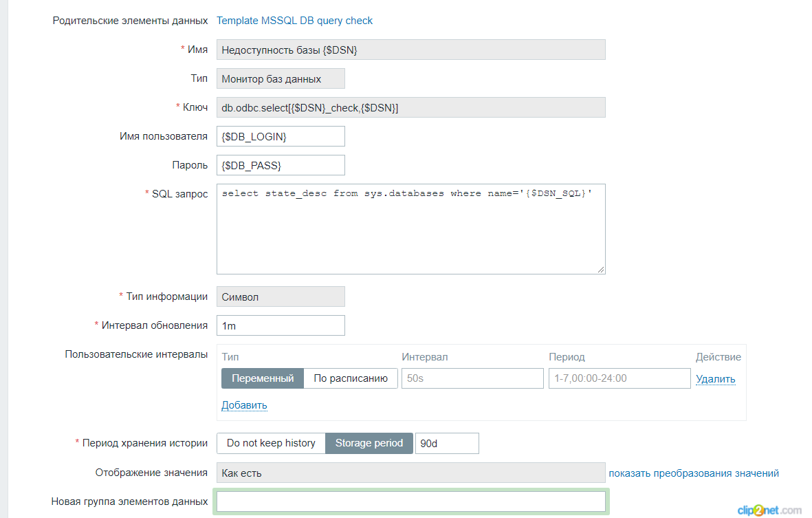Click Удалить to remove custom interval

pyautogui.click(x=715, y=379)
